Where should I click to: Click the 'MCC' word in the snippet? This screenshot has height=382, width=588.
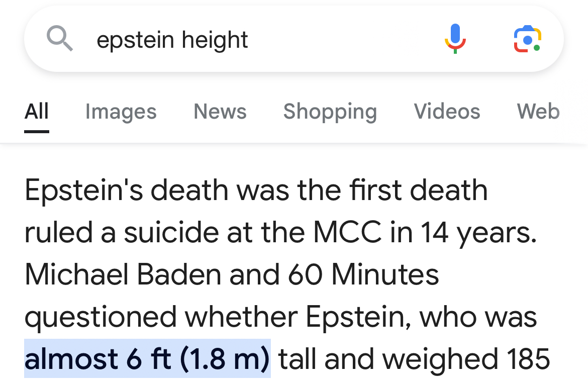tap(347, 232)
